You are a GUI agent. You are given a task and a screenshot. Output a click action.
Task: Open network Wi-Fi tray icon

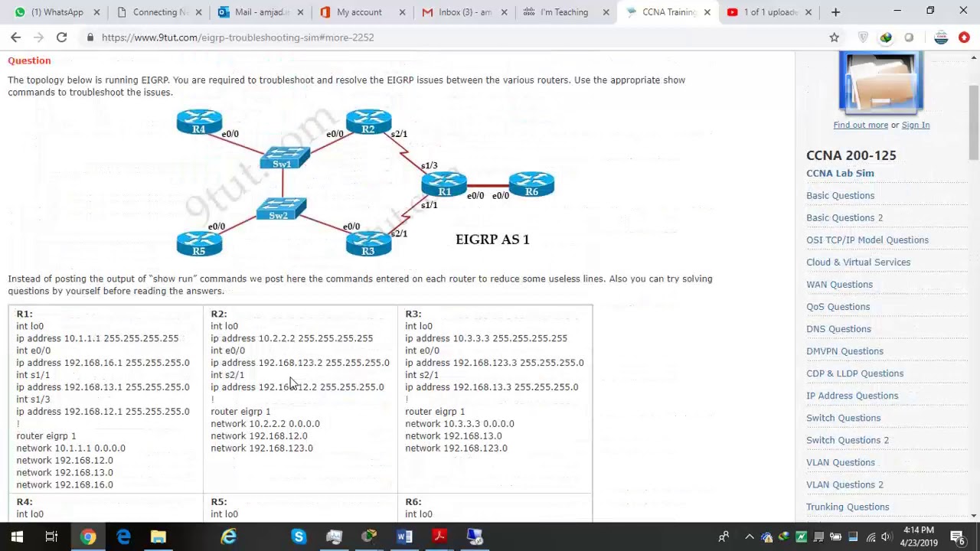tap(869, 536)
